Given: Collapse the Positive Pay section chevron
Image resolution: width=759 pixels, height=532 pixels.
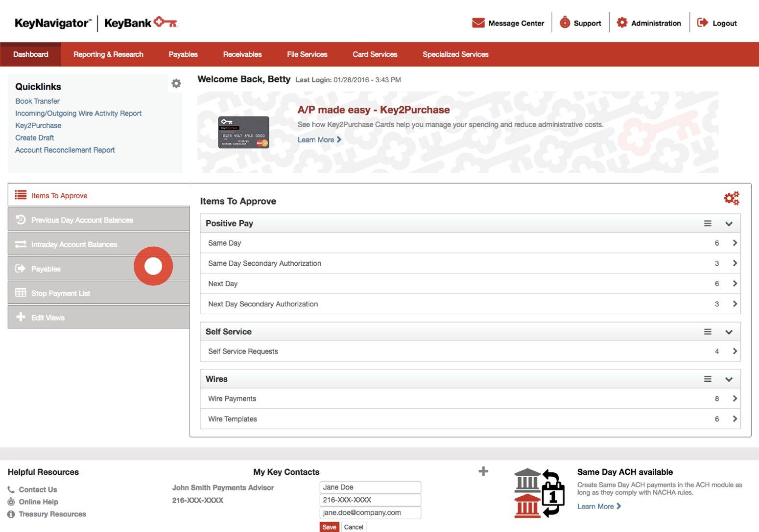Looking at the screenshot, I should [x=729, y=224].
